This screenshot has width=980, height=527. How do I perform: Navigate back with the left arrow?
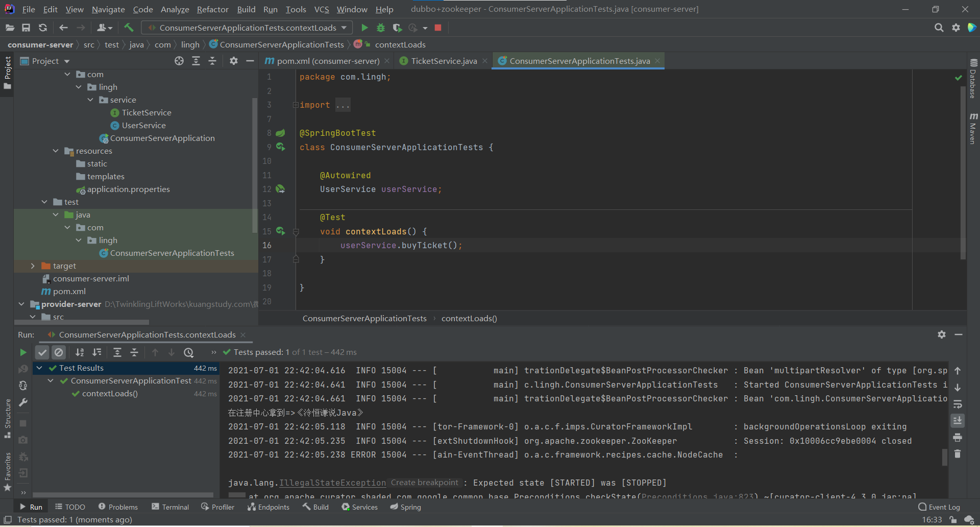(x=63, y=28)
